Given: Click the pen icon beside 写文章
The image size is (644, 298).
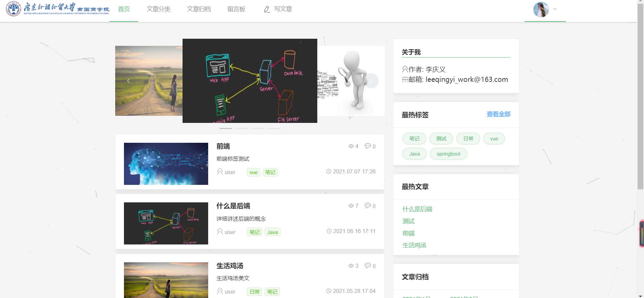Looking at the screenshot, I should pos(267,9).
